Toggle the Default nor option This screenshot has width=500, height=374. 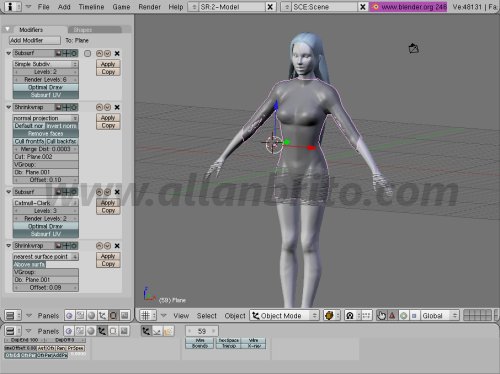pyautogui.click(x=29, y=126)
